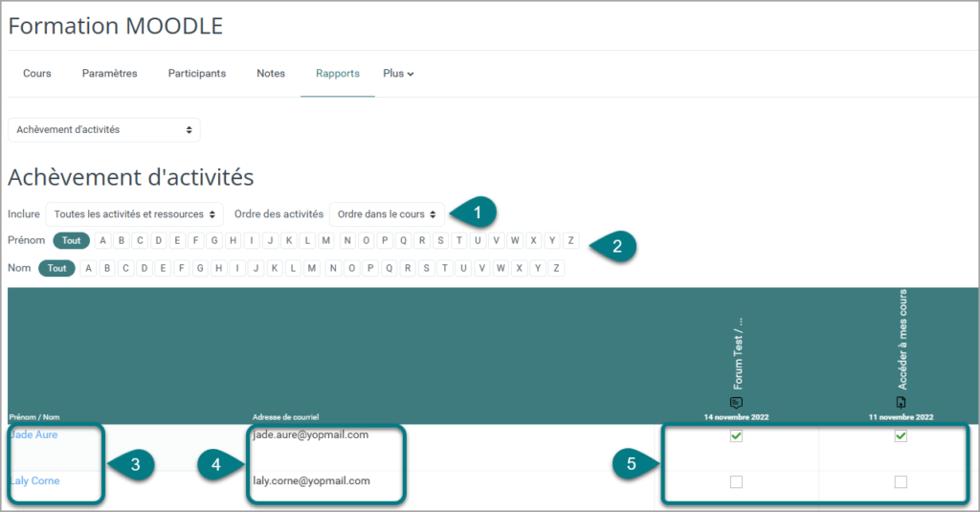Open the Ordre des activités dropdown
This screenshot has height=512, width=980.
387,214
